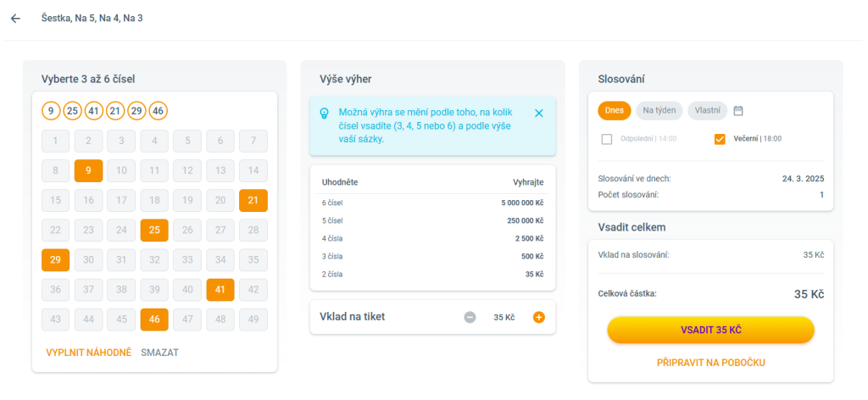Increase the ticket stake with plus

click(x=538, y=317)
